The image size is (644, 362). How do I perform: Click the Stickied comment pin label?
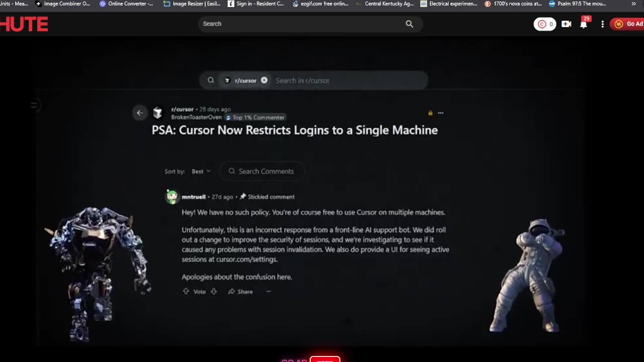[x=267, y=197]
